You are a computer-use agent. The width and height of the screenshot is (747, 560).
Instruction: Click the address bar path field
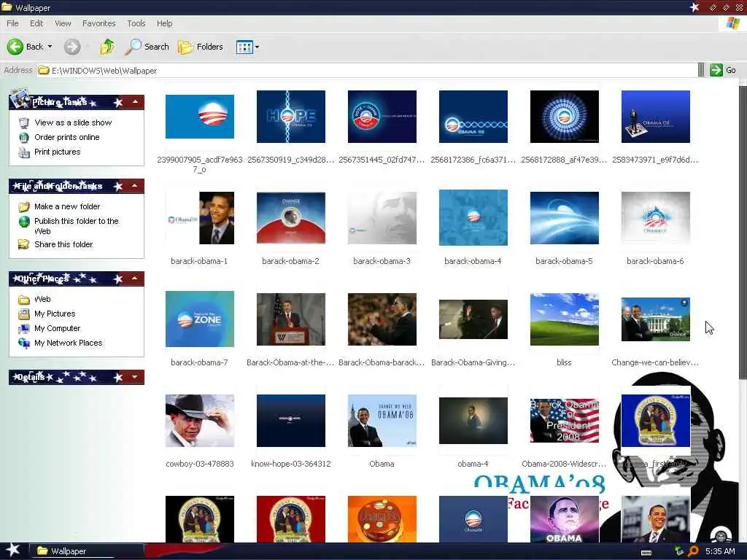pos(367,71)
